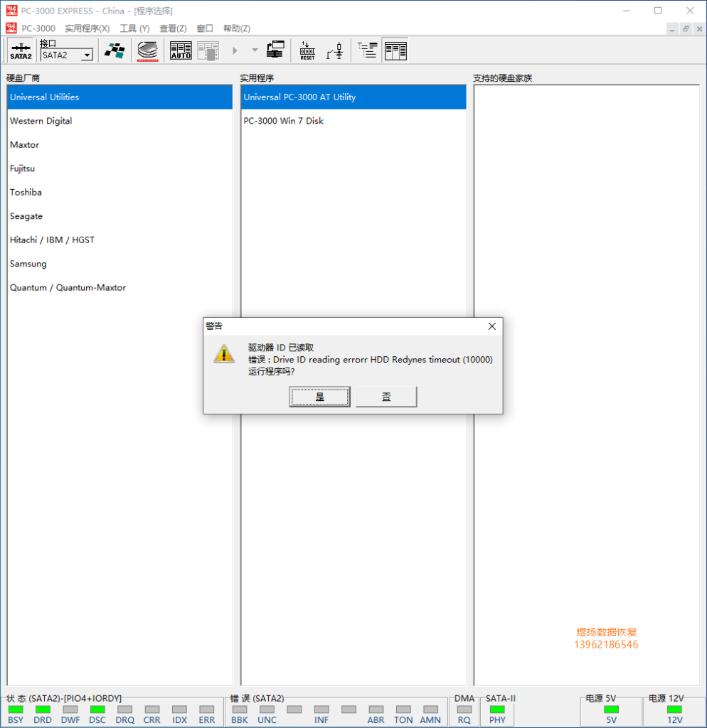
Task: Click the INF error indicator
Action: (321, 710)
